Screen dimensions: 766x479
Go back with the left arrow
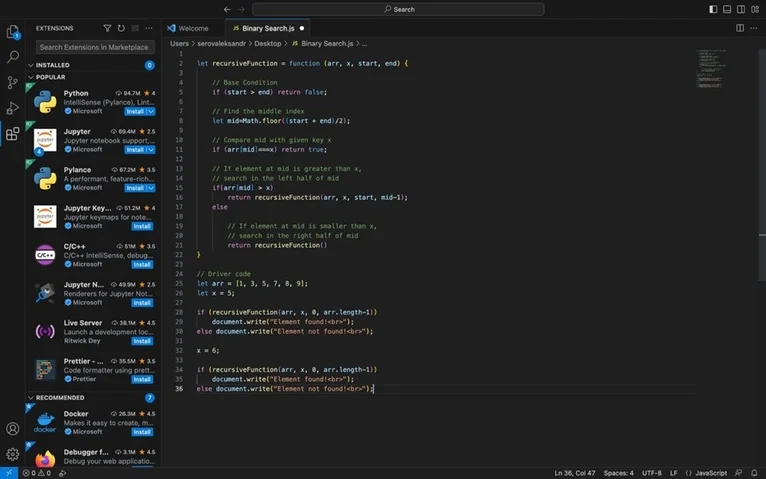[227, 9]
